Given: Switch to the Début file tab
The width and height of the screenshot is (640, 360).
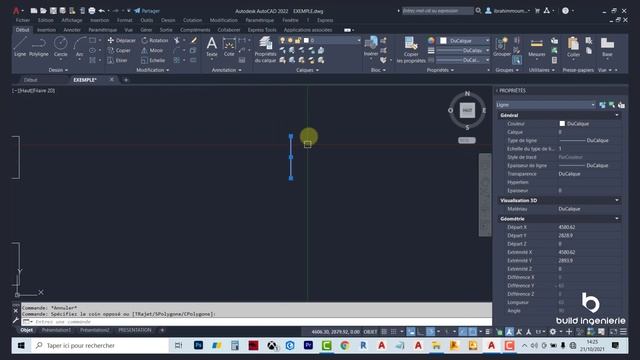Looking at the screenshot, I should pyautogui.click(x=31, y=80).
